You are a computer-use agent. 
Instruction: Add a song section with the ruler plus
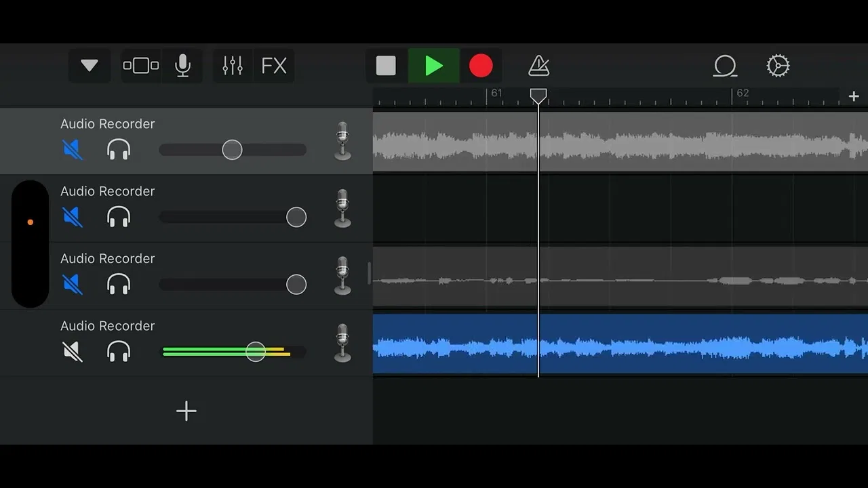(854, 96)
